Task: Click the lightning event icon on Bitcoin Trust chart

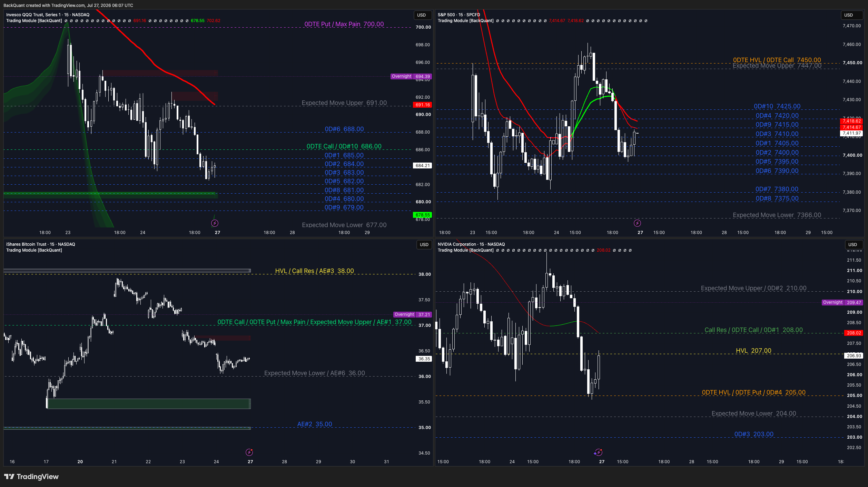Action: click(249, 452)
